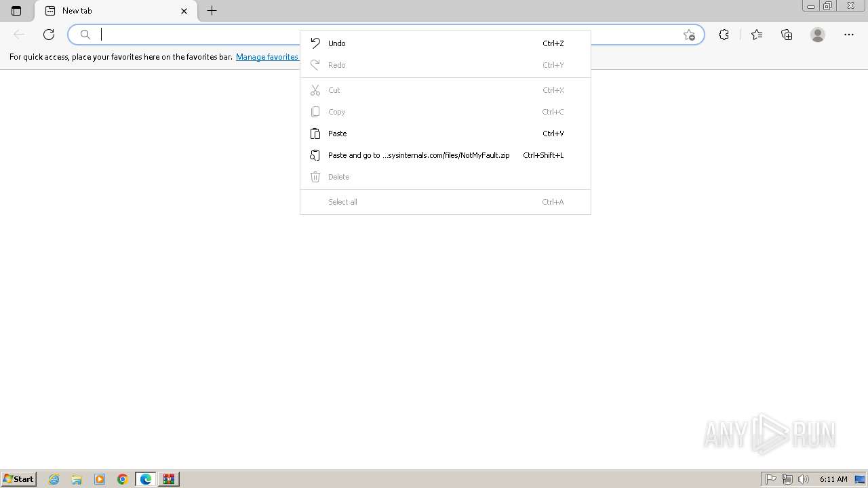Launch Google Chrome from taskbar

point(123,479)
